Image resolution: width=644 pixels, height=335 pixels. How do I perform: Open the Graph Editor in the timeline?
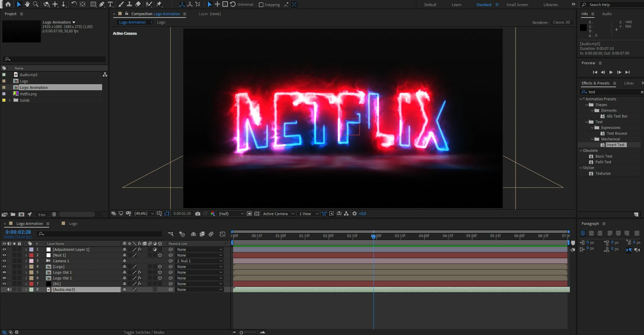pyautogui.click(x=222, y=234)
